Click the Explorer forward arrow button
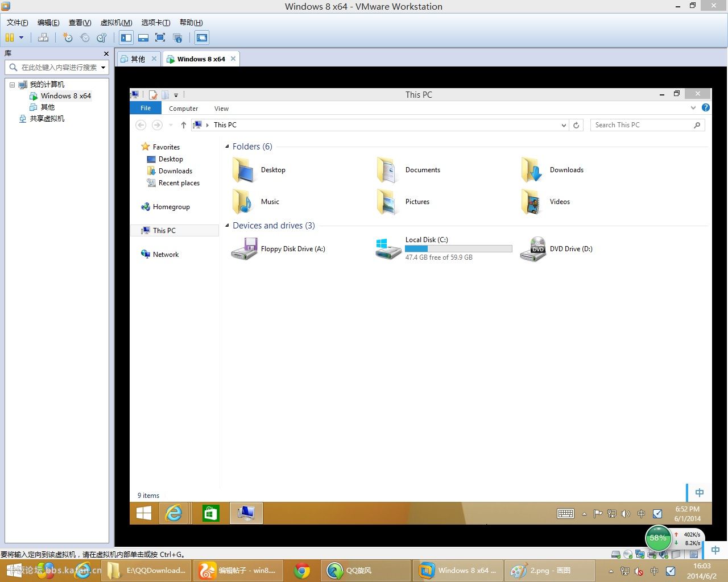728x582 pixels. (157, 125)
